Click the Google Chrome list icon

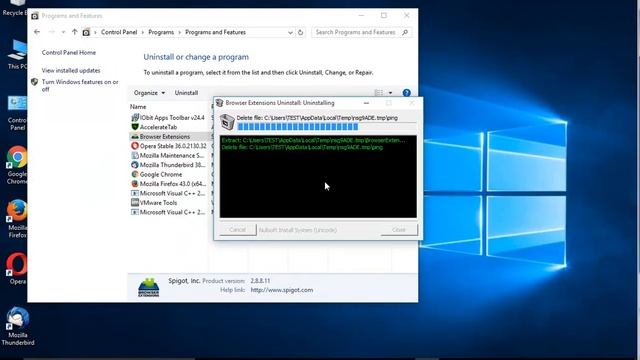[x=135, y=174]
